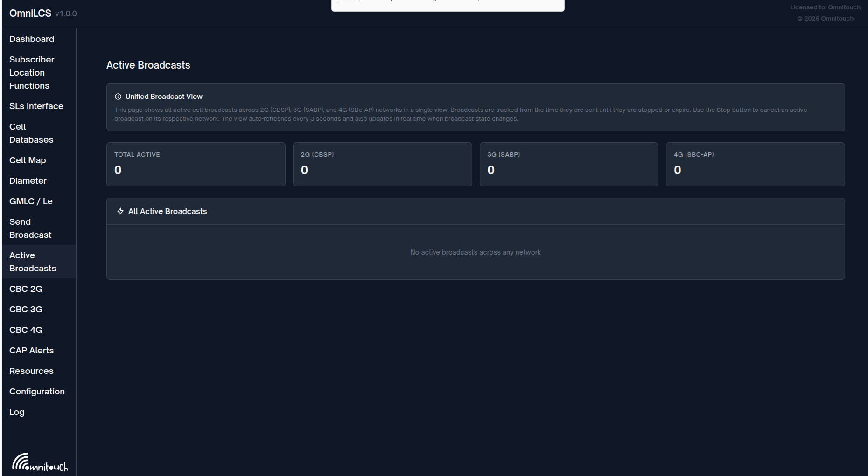Image resolution: width=868 pixels, height=476 pixels.
Task: Go to Subscriber Location Functions
Action: pyautogui.click(x=32, y=73)
